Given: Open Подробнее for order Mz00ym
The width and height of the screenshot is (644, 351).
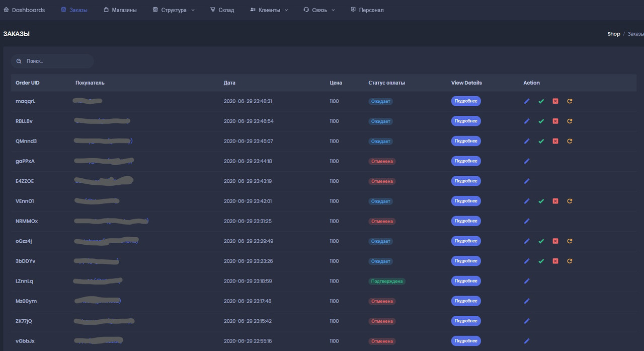Looking at the screenshot, I should (x=466, y=301).
